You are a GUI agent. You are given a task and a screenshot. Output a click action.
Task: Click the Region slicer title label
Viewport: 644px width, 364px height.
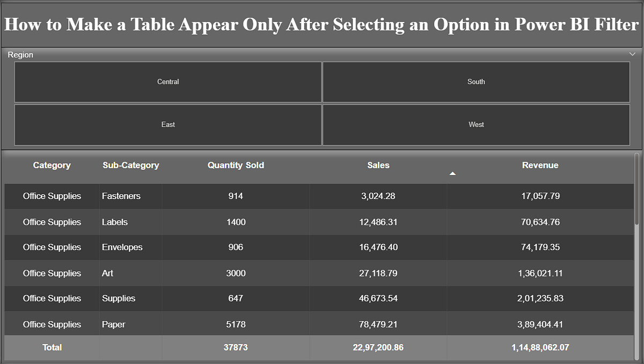click(20, 54)
